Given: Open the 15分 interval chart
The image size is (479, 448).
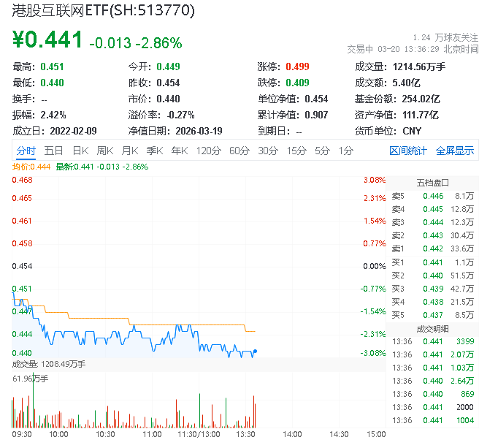Looking at the screenshot, I should point(296,151).
